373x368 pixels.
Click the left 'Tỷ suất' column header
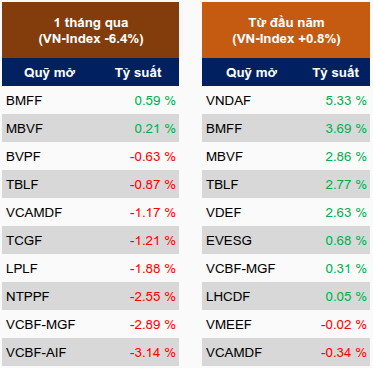138,72
